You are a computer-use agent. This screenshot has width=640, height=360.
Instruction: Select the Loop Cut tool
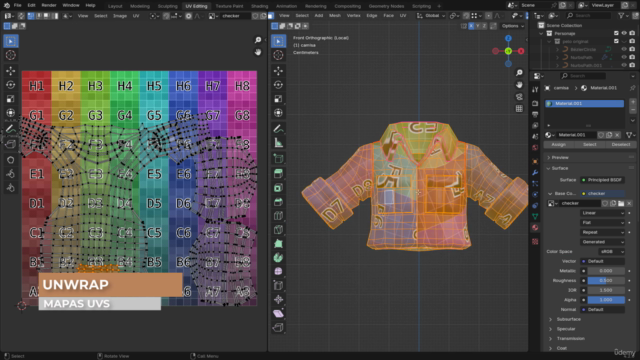[x=278, y=216]
